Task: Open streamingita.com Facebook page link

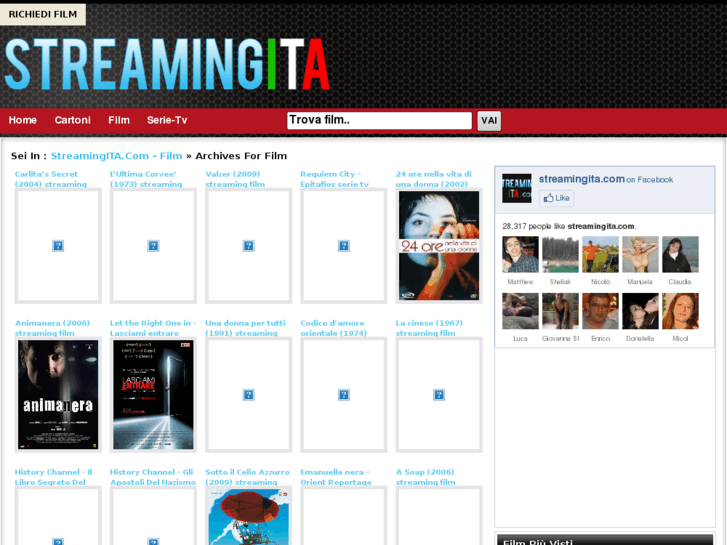Action: [581, 179]
